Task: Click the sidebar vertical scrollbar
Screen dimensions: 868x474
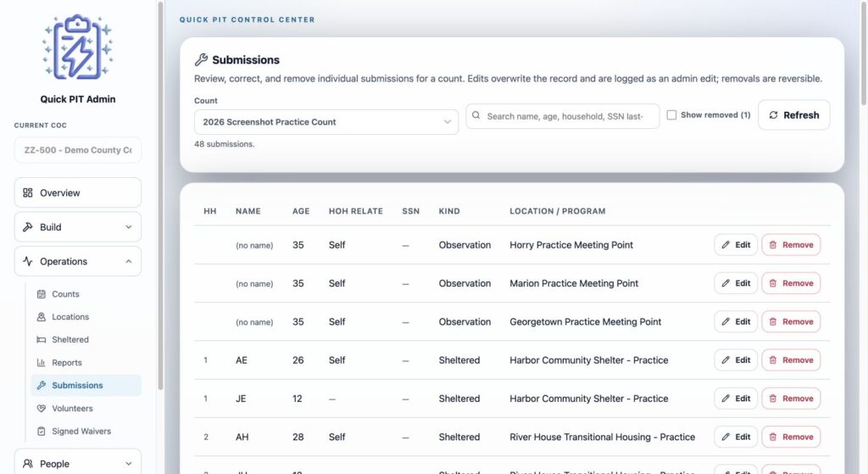Action: [160, 196]
